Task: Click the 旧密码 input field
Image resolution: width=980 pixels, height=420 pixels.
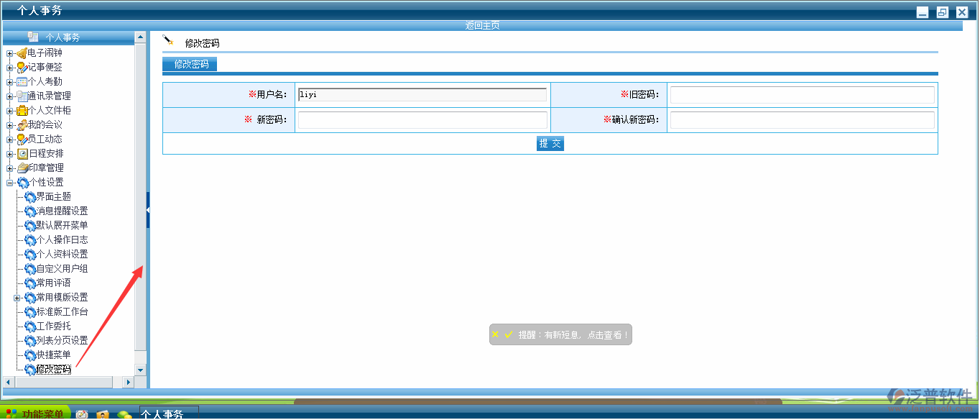Action: click(x=802, y=95)
